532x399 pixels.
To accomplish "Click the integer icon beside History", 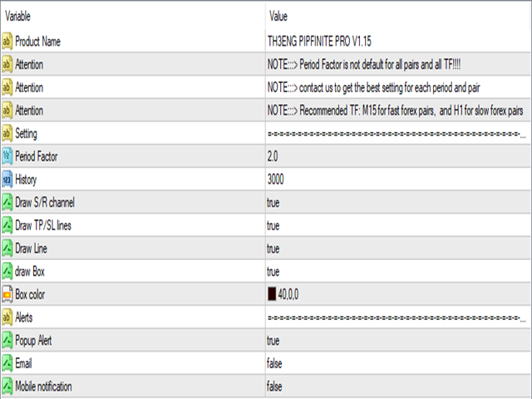I will pos(7,180).
